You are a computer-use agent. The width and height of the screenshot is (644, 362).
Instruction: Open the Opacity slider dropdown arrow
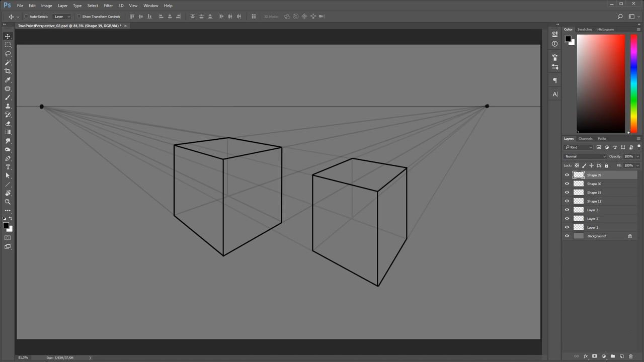[x=637, y=156]
